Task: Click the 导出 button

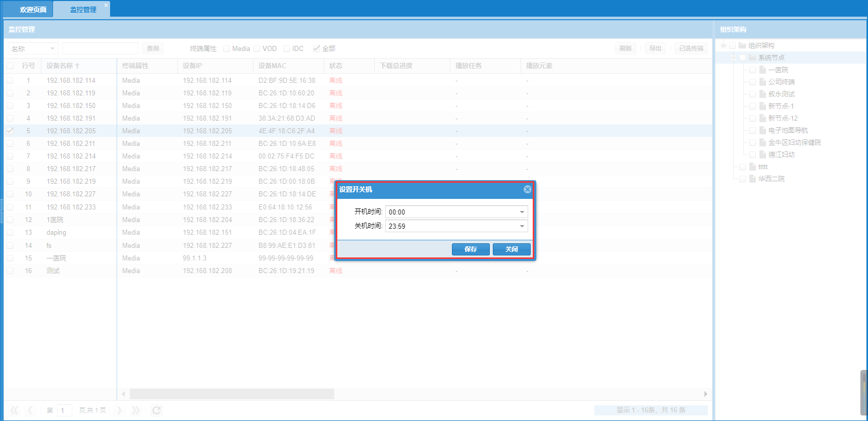Action: (x=655, y=48)
